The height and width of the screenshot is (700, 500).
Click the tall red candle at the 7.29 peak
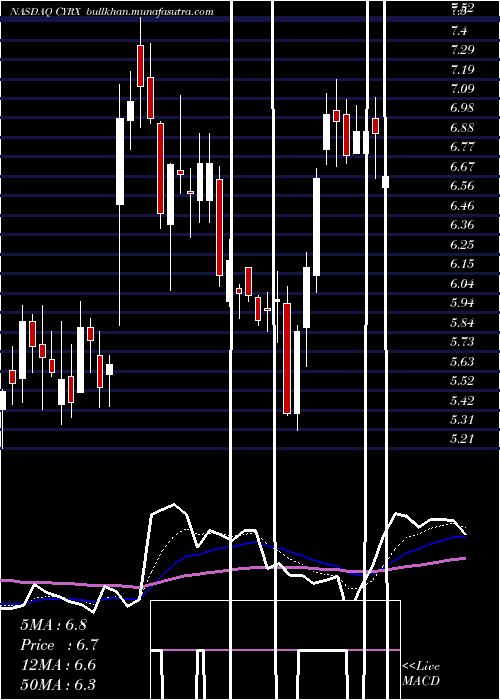pos(141,66)
